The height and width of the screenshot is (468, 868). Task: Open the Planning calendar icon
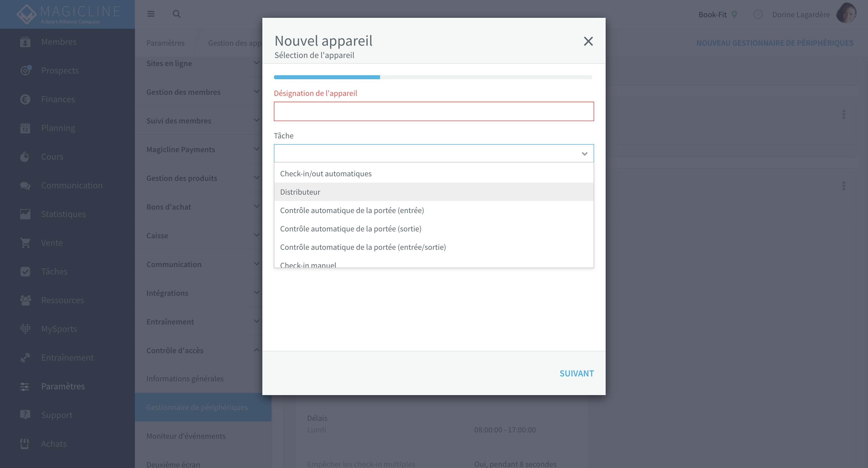[x=25, y=128]
